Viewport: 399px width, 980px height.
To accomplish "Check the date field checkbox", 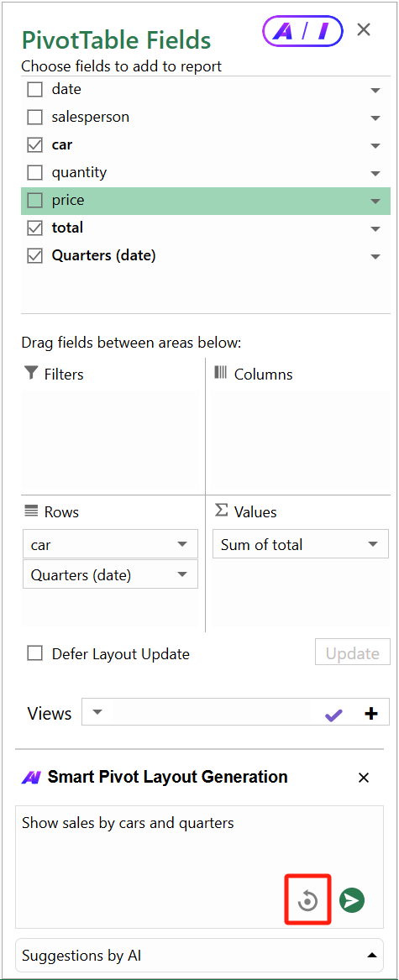I will coord(34,89).
